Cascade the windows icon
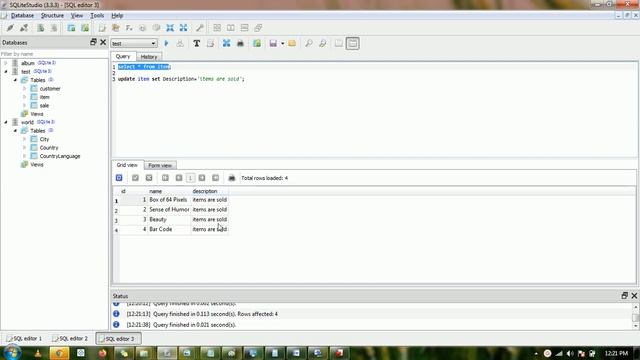This screenshot has width=640, height=360. click(258, 28)
